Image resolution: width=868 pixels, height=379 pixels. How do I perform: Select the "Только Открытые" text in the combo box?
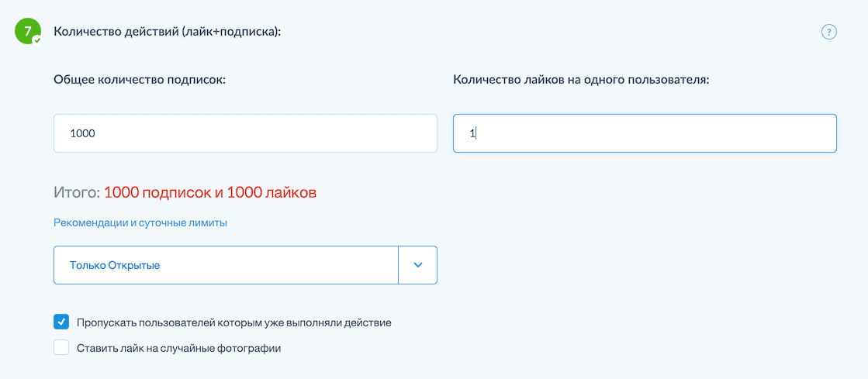(x=115, y=265)
